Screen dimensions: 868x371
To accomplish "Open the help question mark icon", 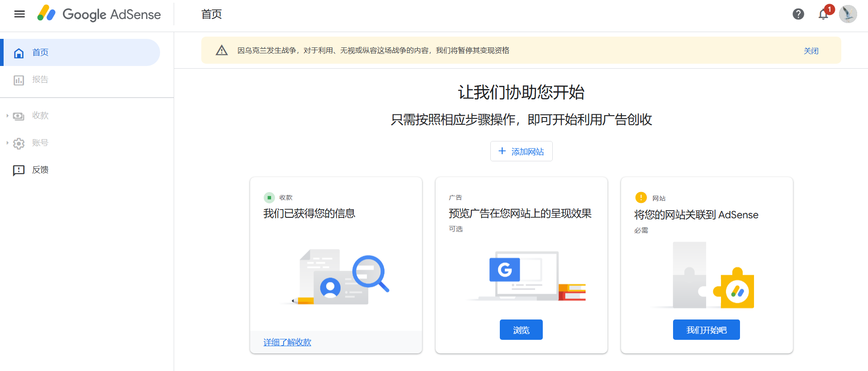I will tap(798, 14).
